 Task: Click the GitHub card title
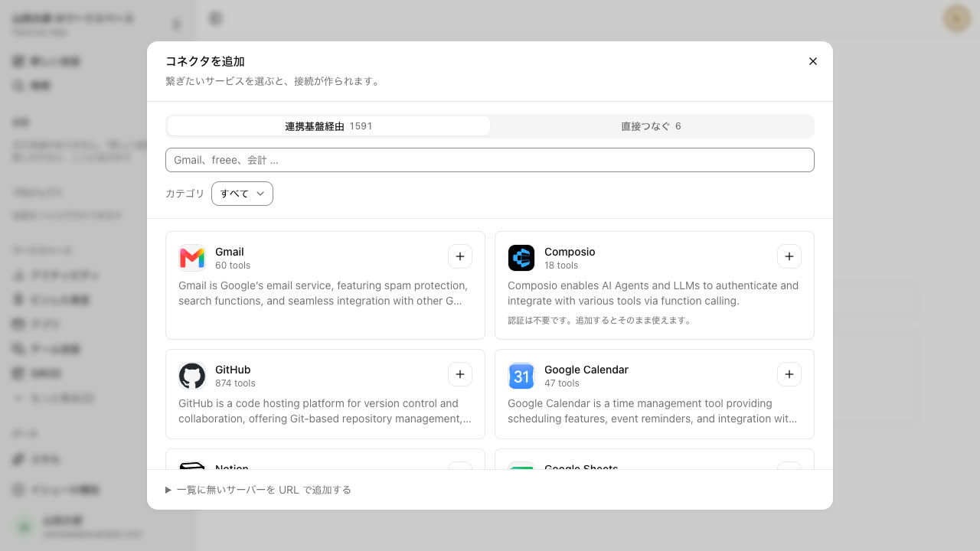coord(233,370)
